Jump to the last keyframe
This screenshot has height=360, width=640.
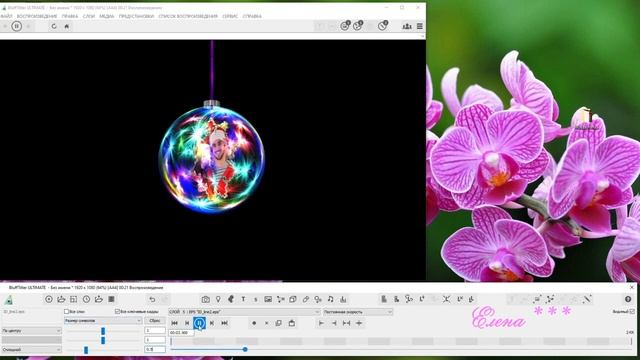coord(224,323)
